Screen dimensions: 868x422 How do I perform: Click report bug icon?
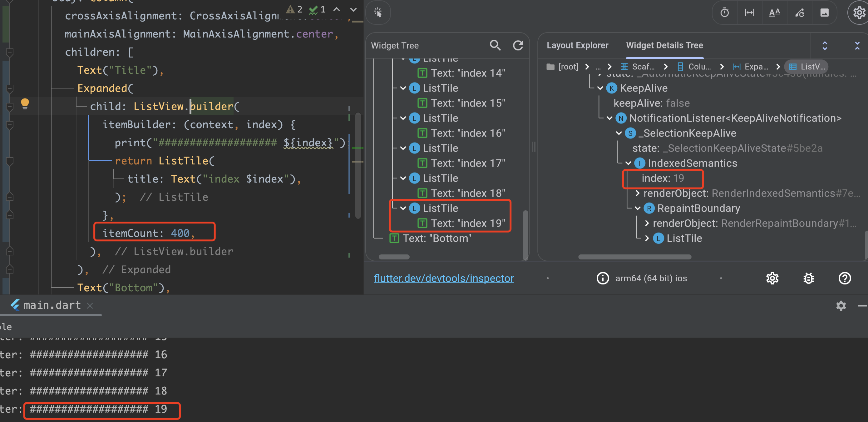pos(808,278)
